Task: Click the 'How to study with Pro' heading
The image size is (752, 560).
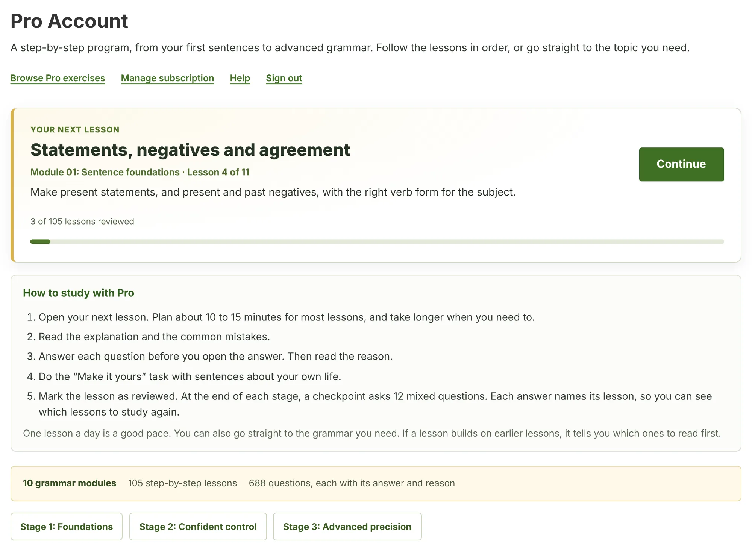Action: pos(79,293)
